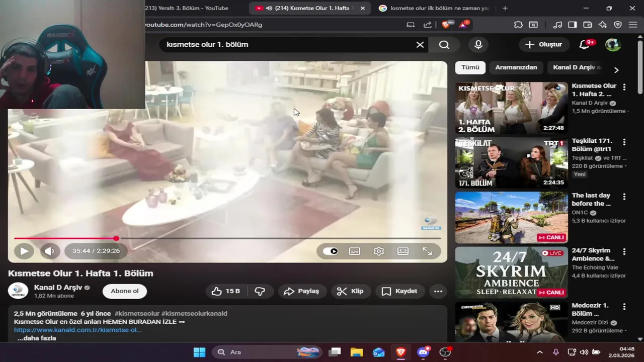Image resolution: width=644 pixels, height=362 pixels.
Task: Open the Brave Shields lion icon
Action: (447, 24)
